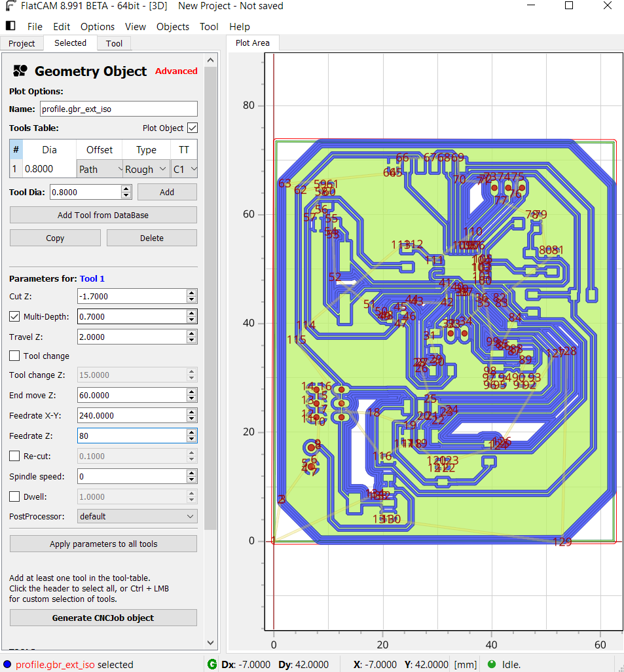Enable the Re-cut checkbox
The image size is (624, 672).
pos(14,456)
